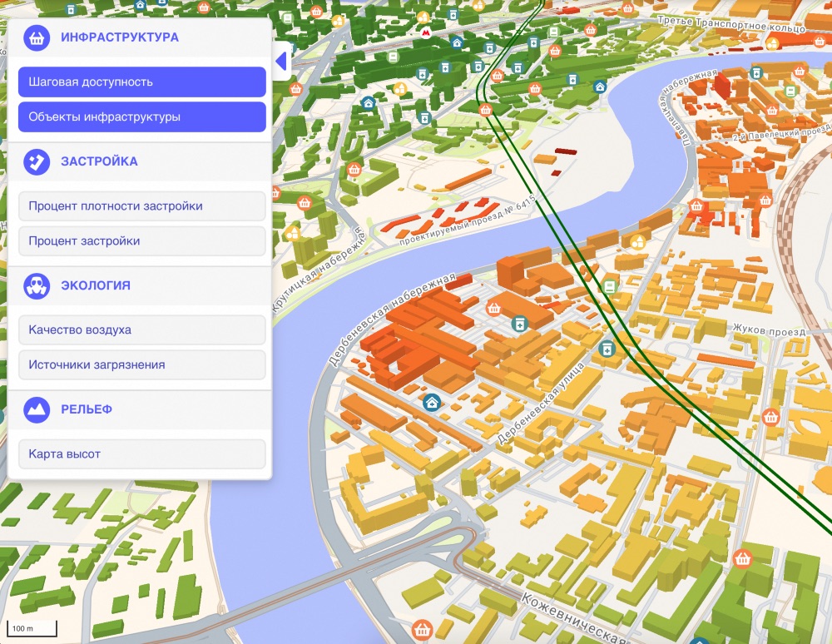Click the house icon right of metro M
Screen dimensions: 832x644
pos(458,43)
